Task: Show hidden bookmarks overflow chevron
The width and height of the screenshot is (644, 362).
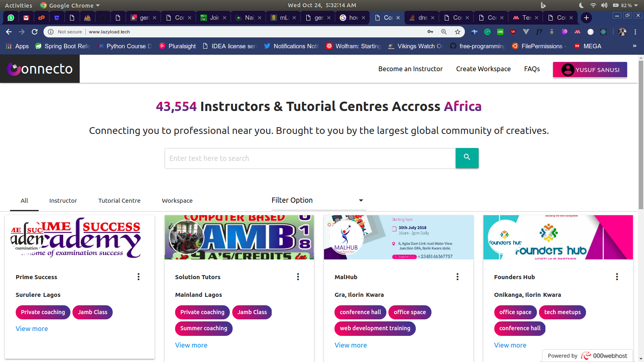Action: click(x=635, y=46)
